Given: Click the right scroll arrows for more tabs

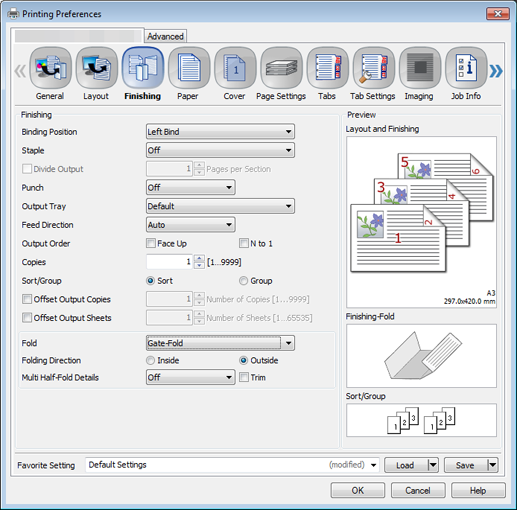Looking at the screenshot, I should click(496, 71).
